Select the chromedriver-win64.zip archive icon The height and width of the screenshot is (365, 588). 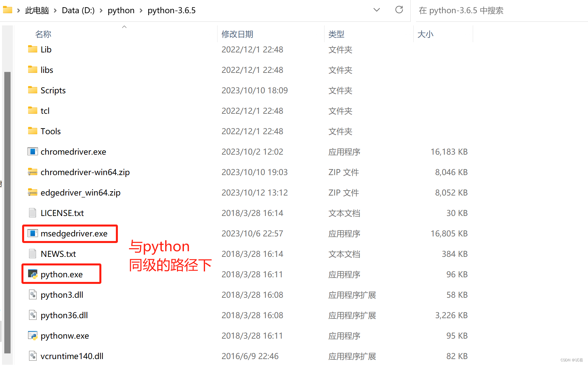point(32,172)
